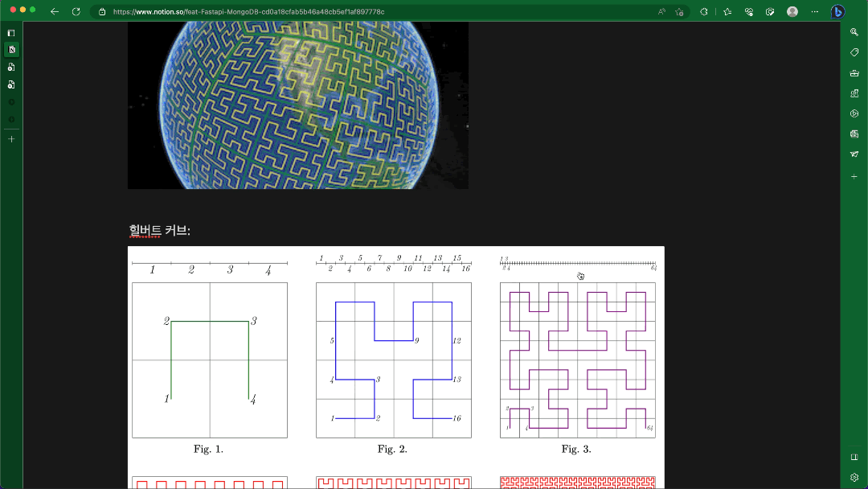Click the '힐버트 커브:' heading text
This screenshot has width=868, height=489.
point(159,230)
